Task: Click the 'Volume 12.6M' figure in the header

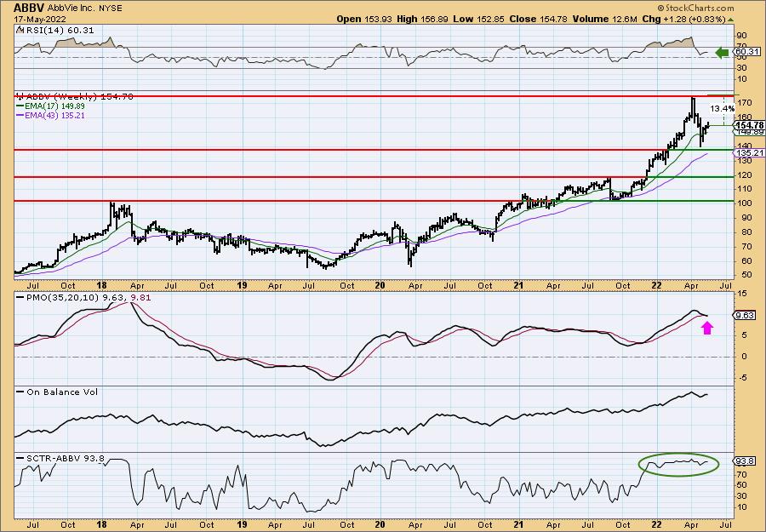Action: (603, 19)
